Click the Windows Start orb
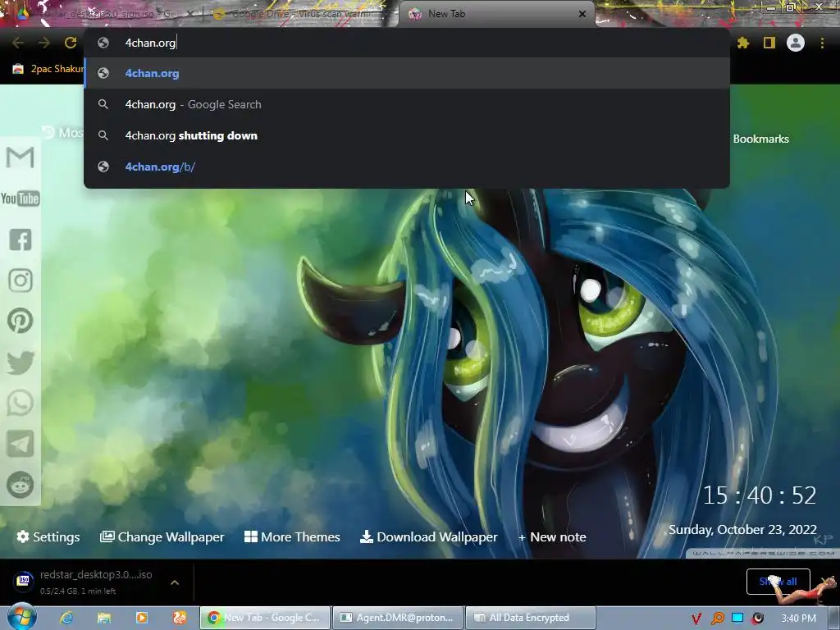840x630 pixels. tap(22, 617)
